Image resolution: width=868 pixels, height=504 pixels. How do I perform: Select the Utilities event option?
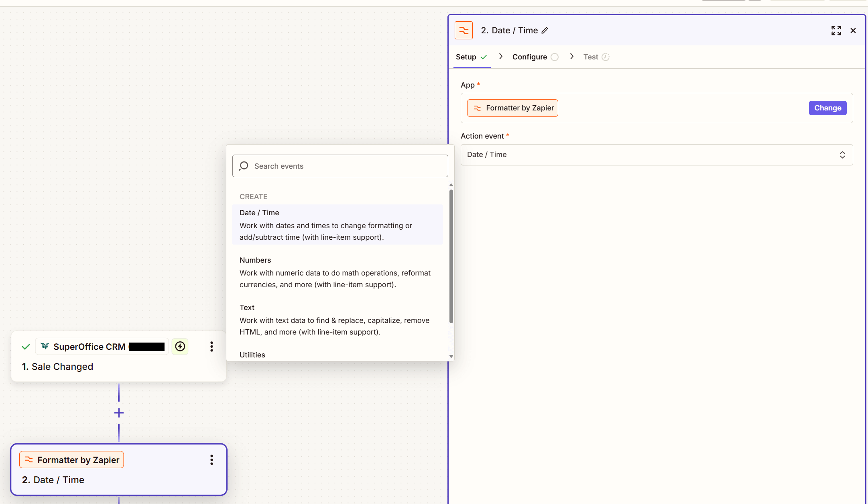click(337, 355)
